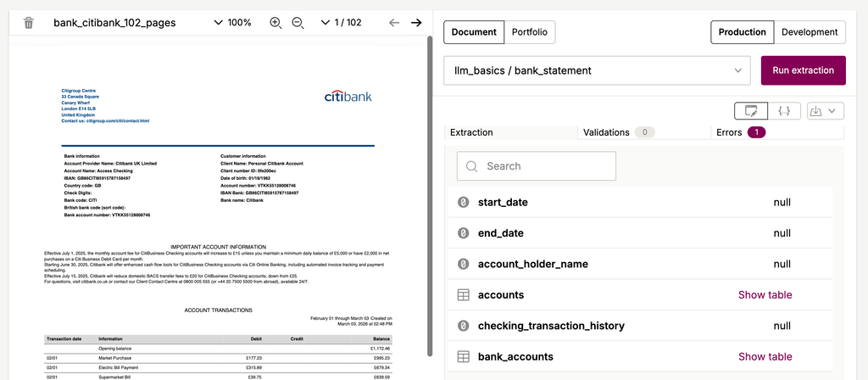Click the document viewer vertical scrollbar
This screenshot has height=380, width=868.
(430, 196)
